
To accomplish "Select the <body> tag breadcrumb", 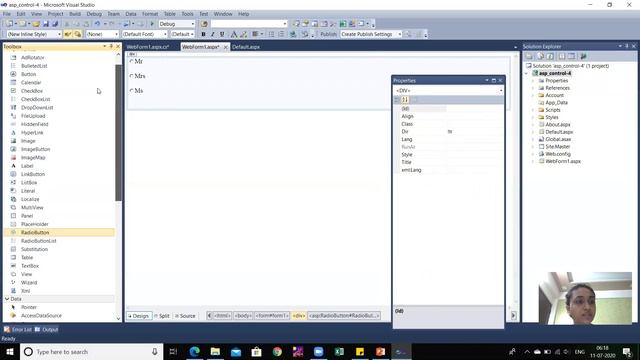I will click(x=243, y=316).
